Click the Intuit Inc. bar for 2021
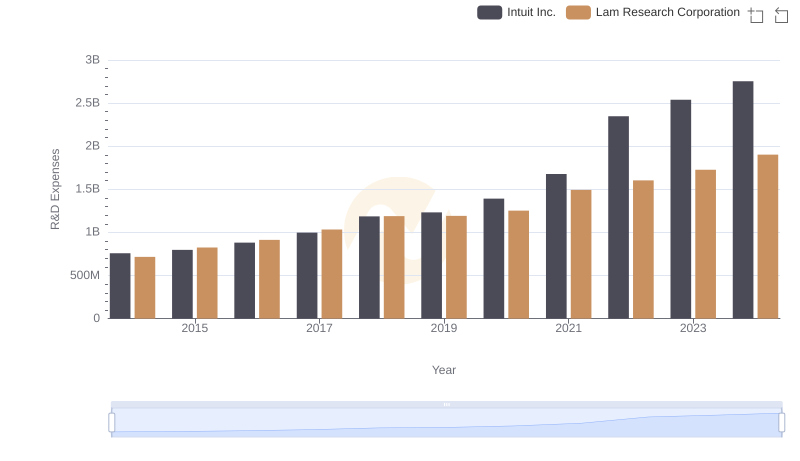This screenshot has height=461, width=800. coord(556,246)
